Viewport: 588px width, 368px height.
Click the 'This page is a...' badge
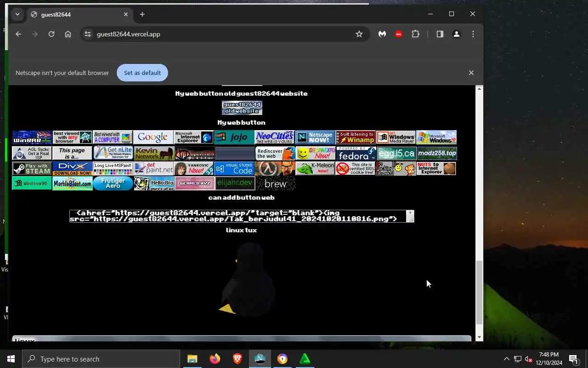[x=72, y=153]
